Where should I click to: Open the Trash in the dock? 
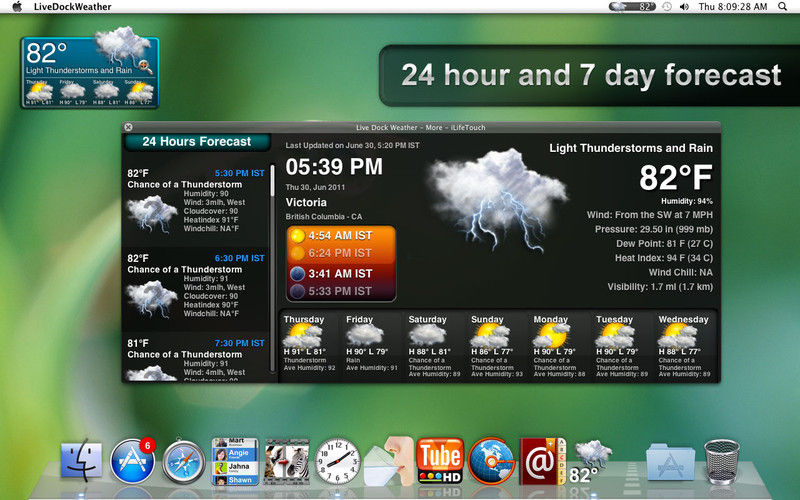tap(721, 461)
